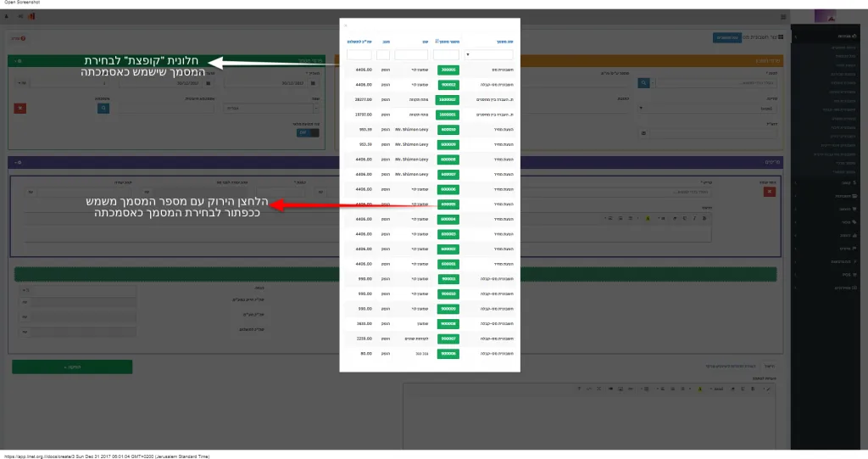The width and height of the screenshot is (868, 459).
Task: Click green submit button at bottom left
Action: coord(72,367)
